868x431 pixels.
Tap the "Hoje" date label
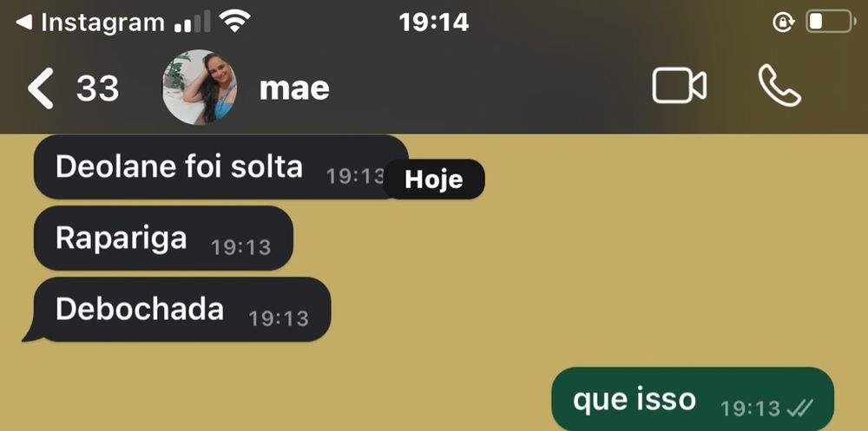(x=433, y=180)
